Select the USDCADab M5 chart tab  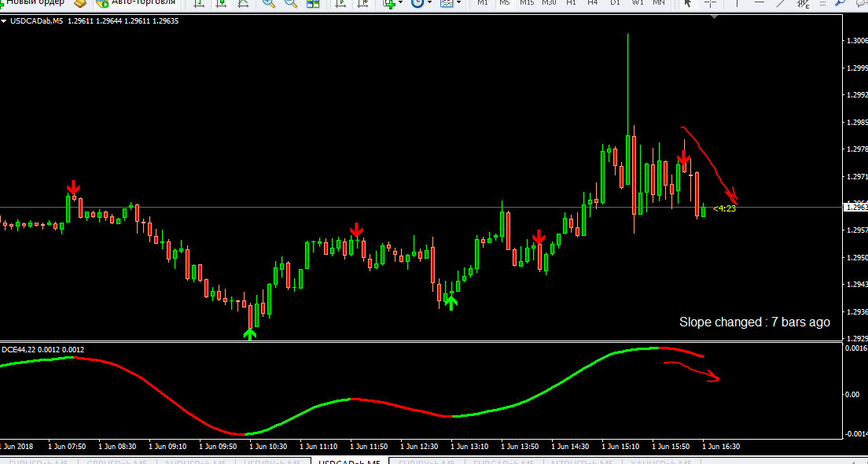point(351,461)
